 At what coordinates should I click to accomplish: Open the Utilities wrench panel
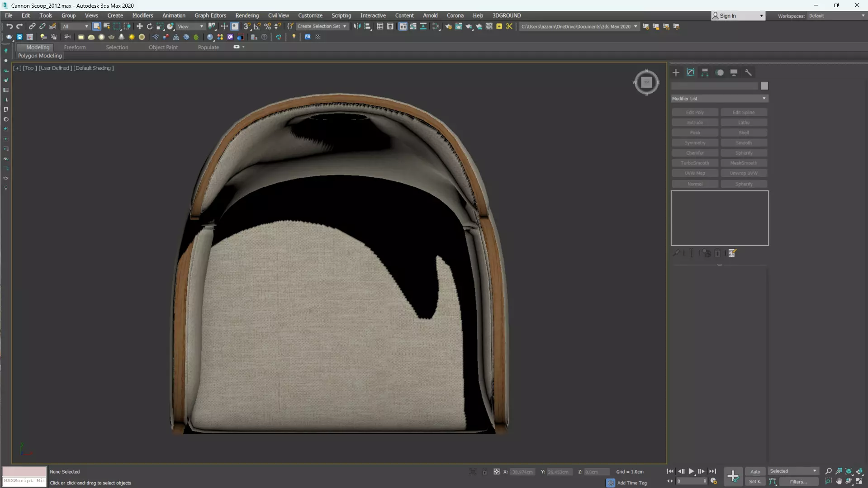748,72
